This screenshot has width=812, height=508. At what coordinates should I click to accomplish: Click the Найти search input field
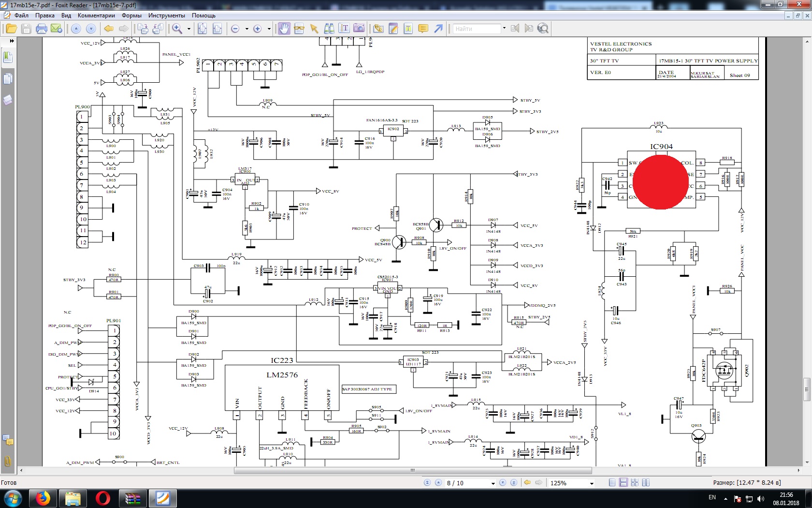pyautogui.click(x=477, y=29)
